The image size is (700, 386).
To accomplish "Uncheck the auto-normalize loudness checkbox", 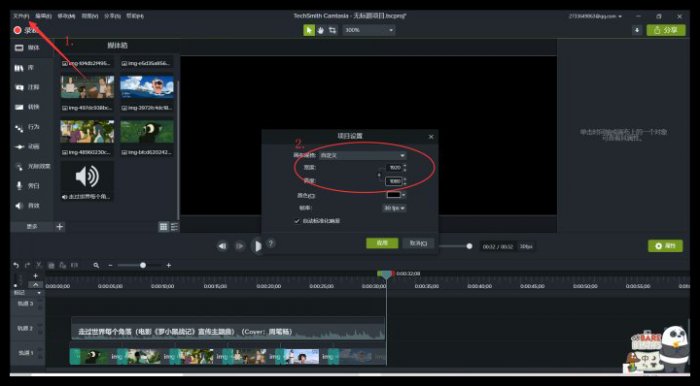I will point(297,221).
